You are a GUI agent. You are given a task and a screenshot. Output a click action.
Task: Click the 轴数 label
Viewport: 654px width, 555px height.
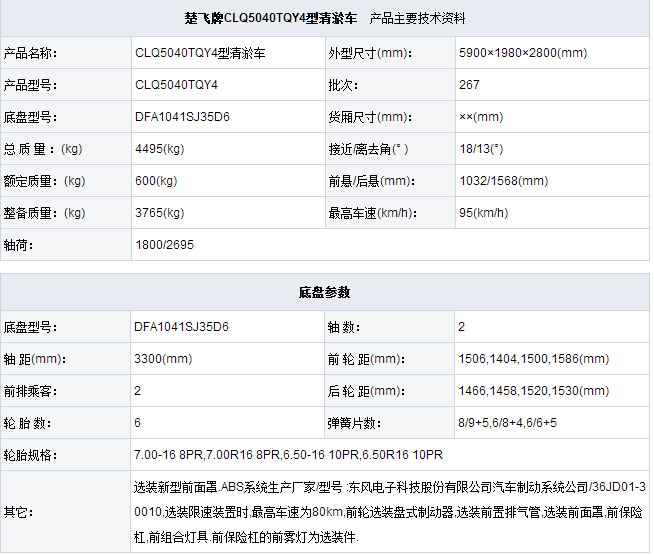344,327
